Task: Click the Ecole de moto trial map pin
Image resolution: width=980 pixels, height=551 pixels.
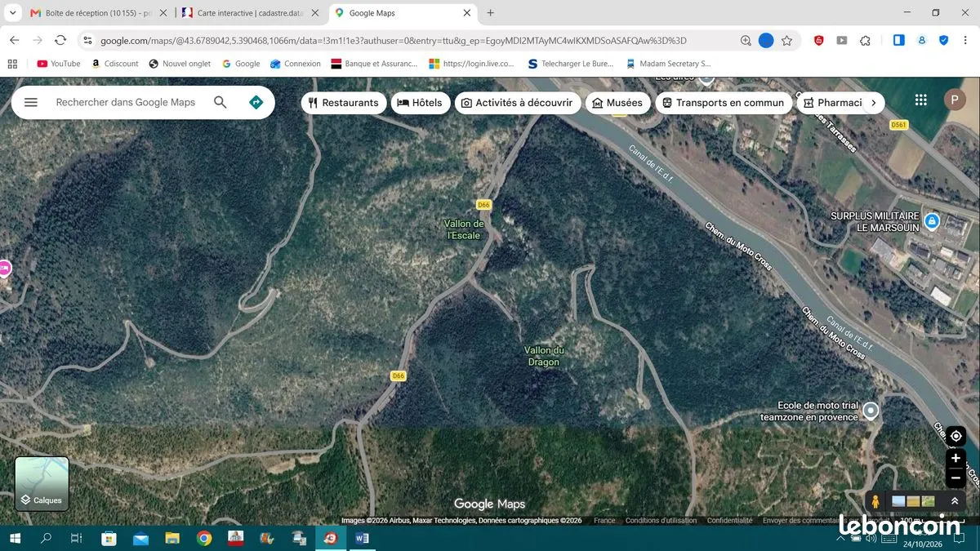Action: pyautogui.click(x=871, y=410)
